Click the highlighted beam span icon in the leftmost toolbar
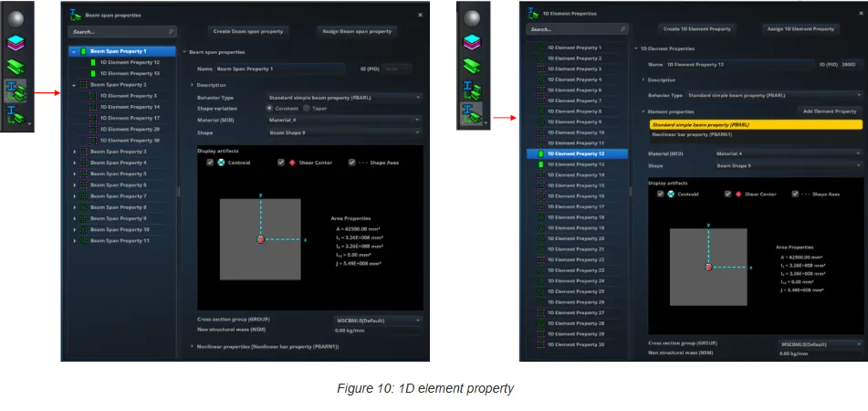The image size is (868, 411). pyautogui.click(x=17, y=90)
